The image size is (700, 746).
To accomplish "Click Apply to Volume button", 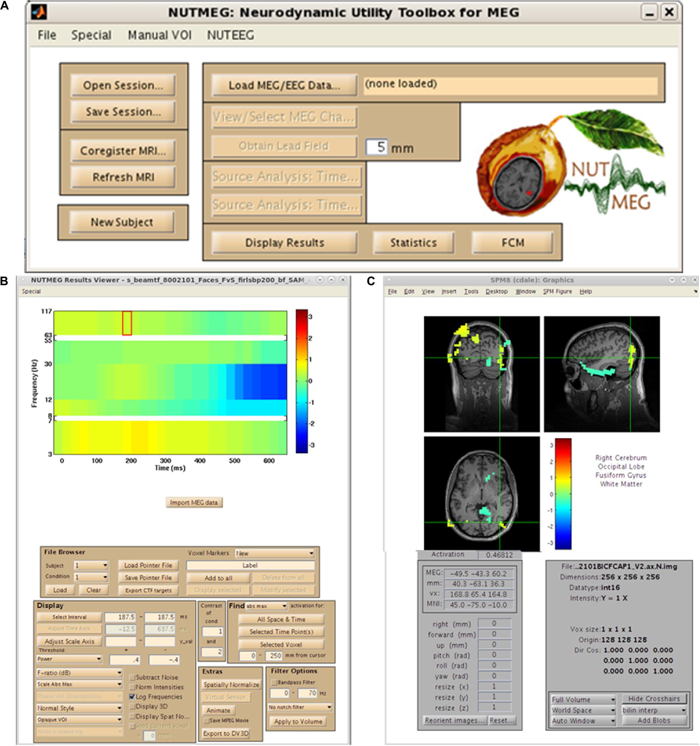I will [298, 721].
